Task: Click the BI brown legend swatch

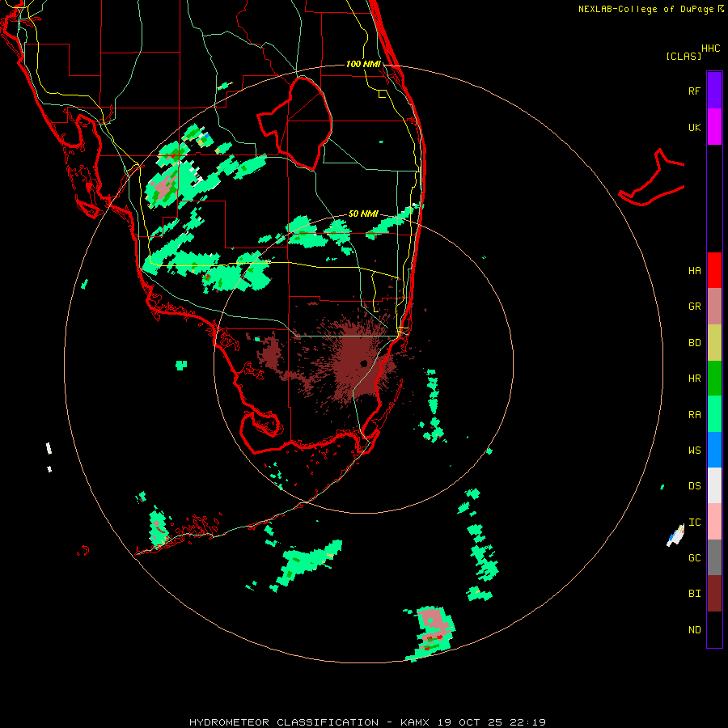Action: coord(714,594)
